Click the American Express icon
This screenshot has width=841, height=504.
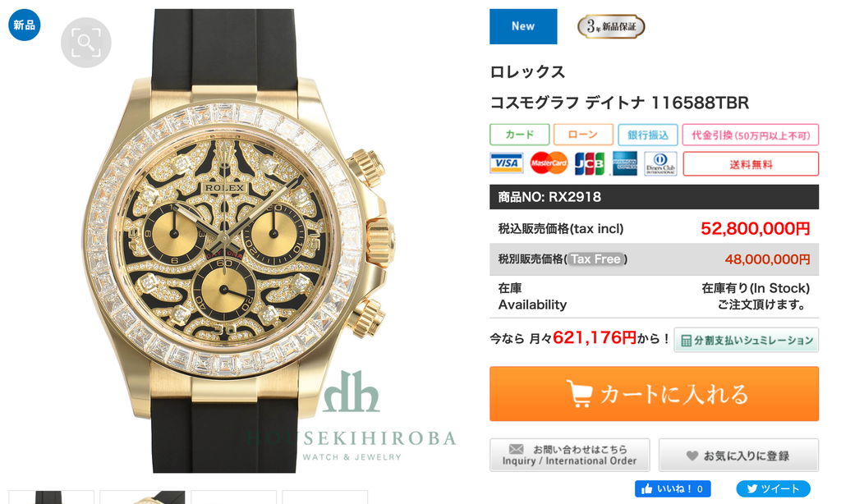coord(625,163)
